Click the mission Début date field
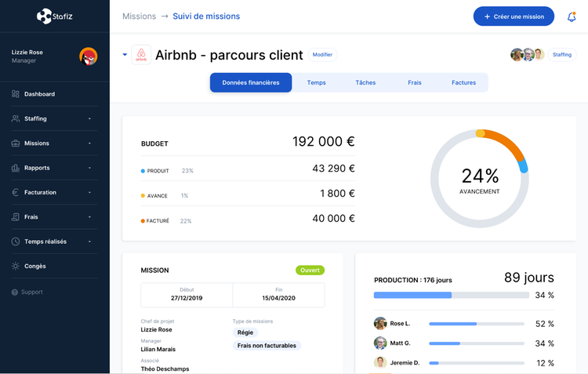Image resolution: width=588 pixels, height=374 pixels. click(187, 295)
